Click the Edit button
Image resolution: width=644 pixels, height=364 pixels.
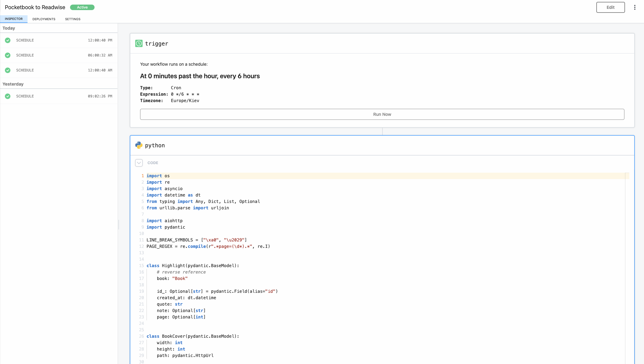click(610, 7)
